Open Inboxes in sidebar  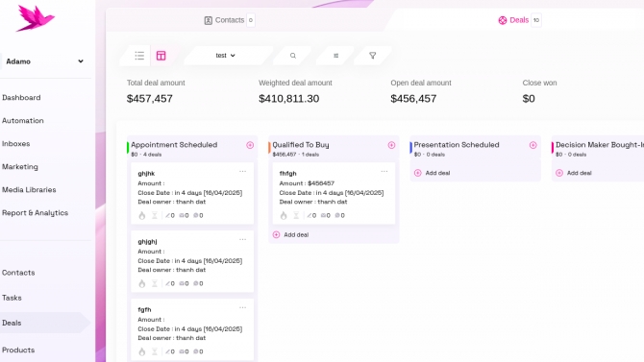[x=16, y=144]
